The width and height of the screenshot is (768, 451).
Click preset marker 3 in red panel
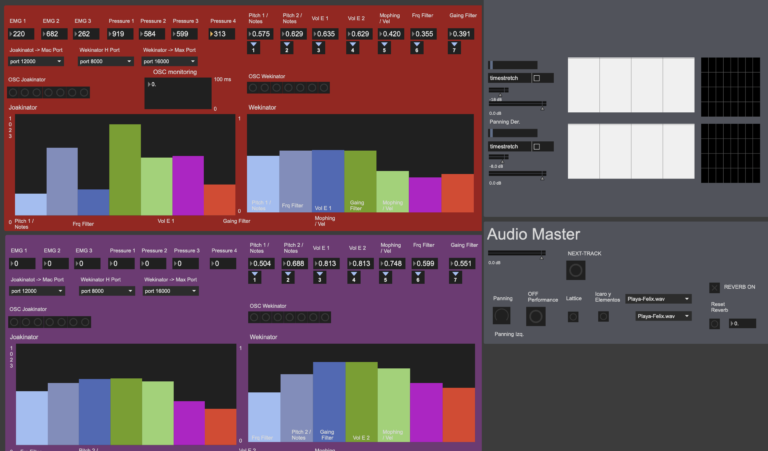point(318,47)
